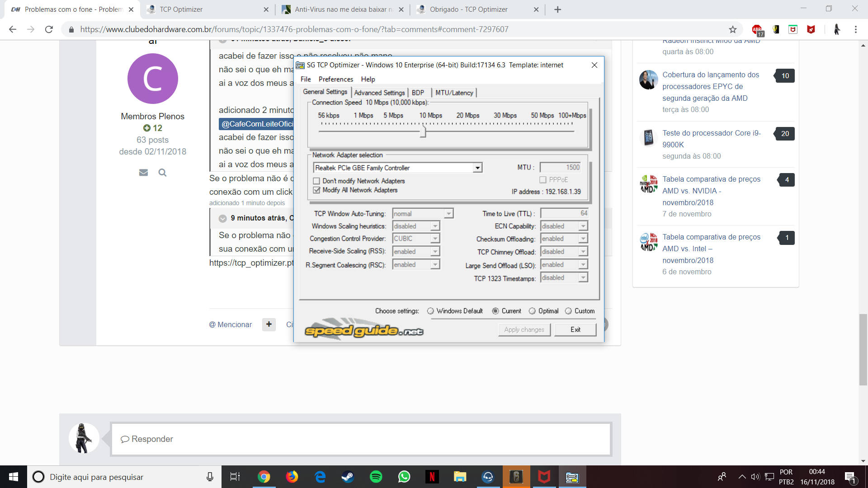Open Rainbow Six Siege from the taskbar
The height and width of the screenshot is (488, 868).
click(x=516, y=477)
